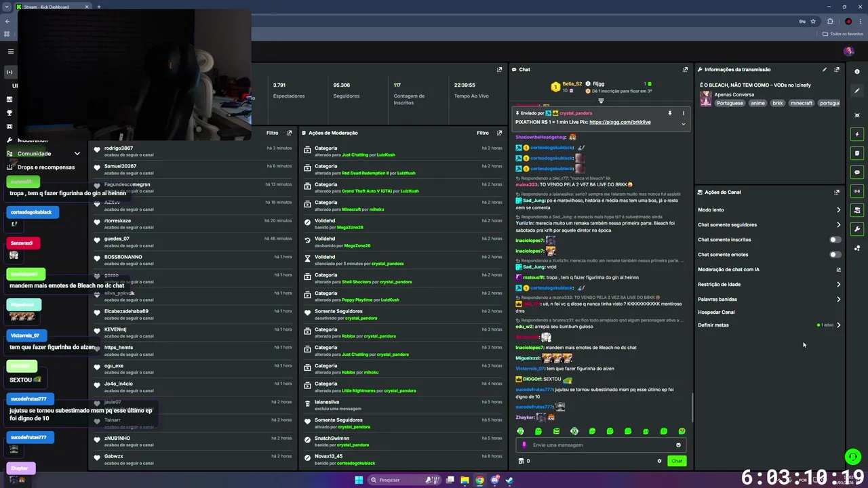868x488 pixels.
Task: Click in the Envie uma mensagem field
Action: (x=601, y=445)
